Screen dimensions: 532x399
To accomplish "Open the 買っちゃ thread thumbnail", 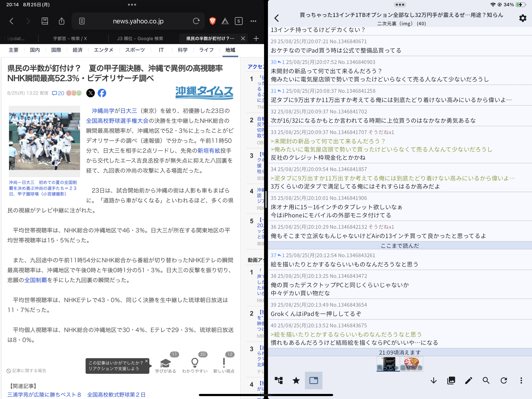I will coord(388,364).
